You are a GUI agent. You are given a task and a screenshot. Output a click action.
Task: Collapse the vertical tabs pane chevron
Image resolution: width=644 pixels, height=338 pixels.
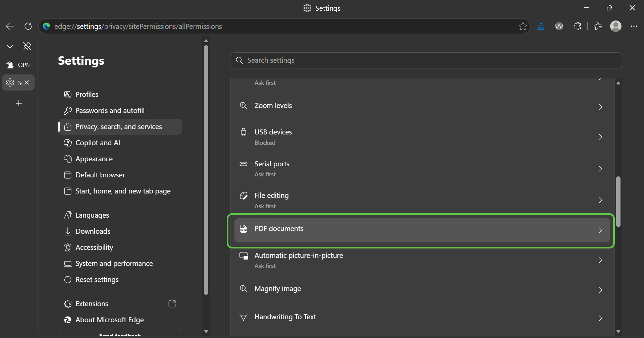10,46
